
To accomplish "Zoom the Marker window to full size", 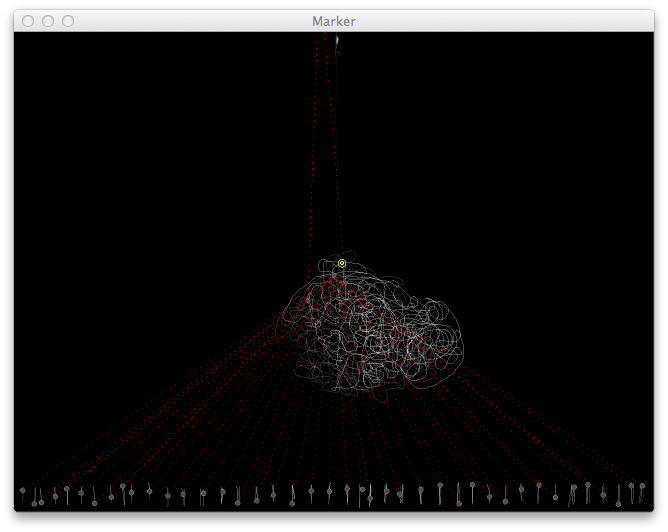I will (68, 21).
